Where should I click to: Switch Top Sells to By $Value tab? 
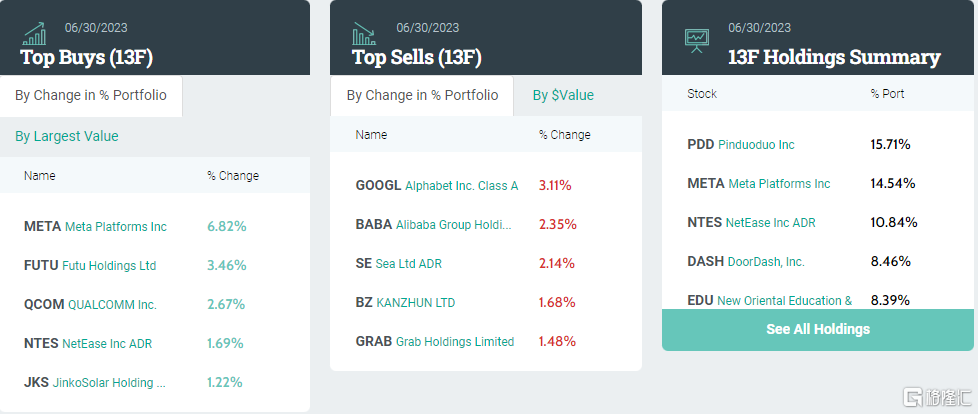coord(563,95)
